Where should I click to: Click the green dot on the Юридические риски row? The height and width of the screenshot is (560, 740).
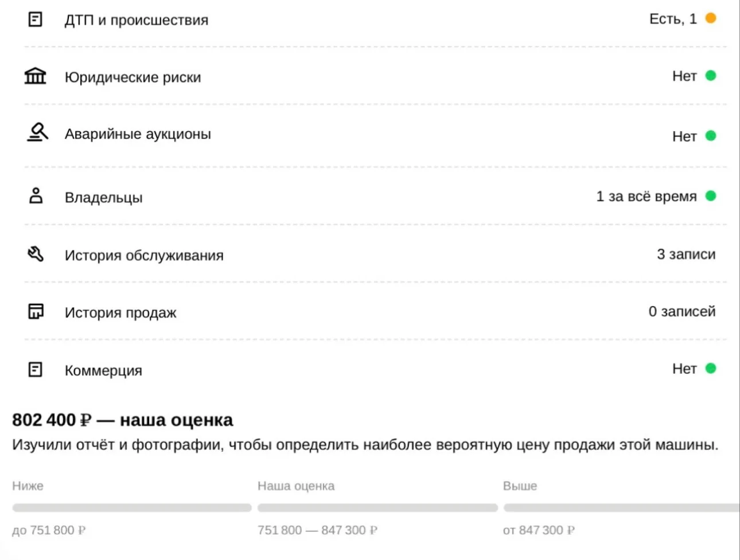710,76
